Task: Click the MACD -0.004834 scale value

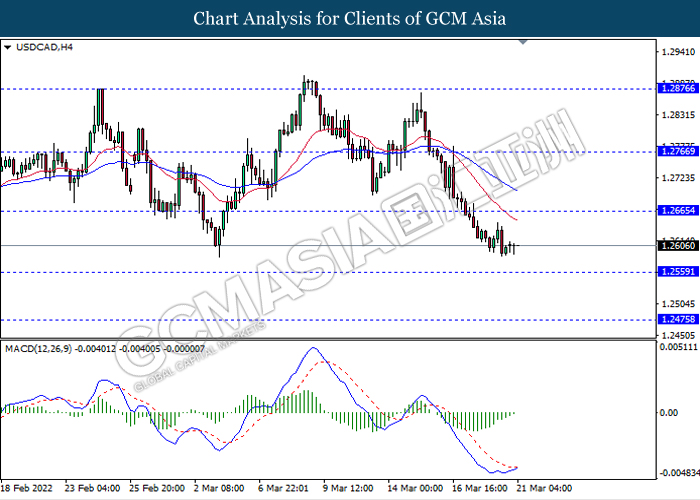Action: (x=679, y=473)
